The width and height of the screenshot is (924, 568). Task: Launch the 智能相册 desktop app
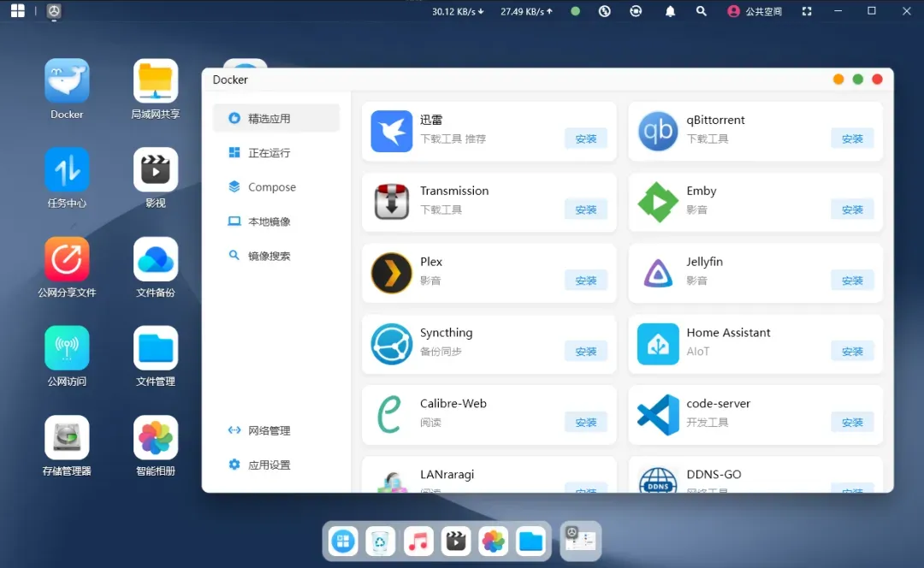[156, 437]
